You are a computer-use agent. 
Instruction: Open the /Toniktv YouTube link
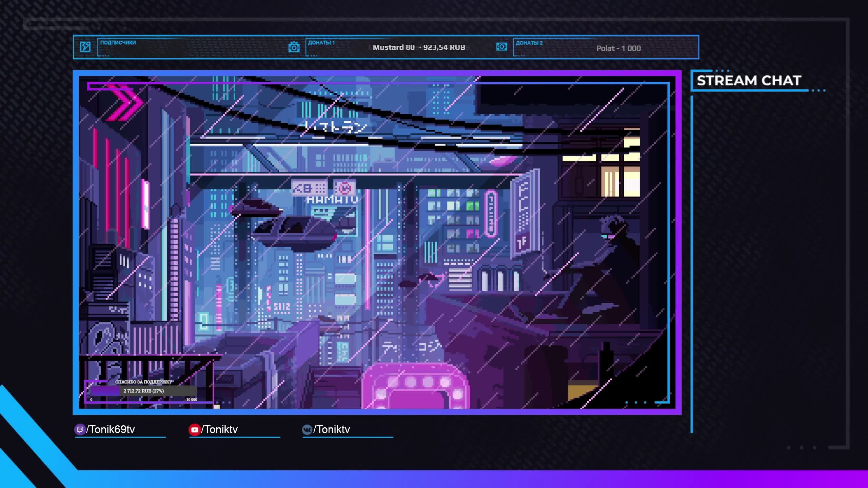(x=219, y=430)
